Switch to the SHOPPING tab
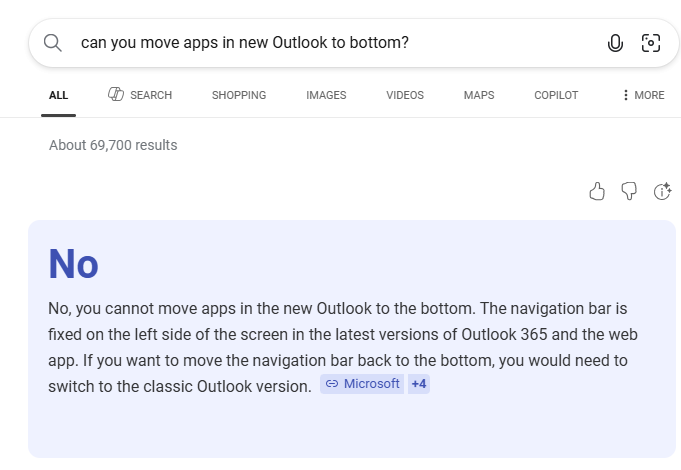The width and height of the screenshot is (681, 470). tap(239, 95)
